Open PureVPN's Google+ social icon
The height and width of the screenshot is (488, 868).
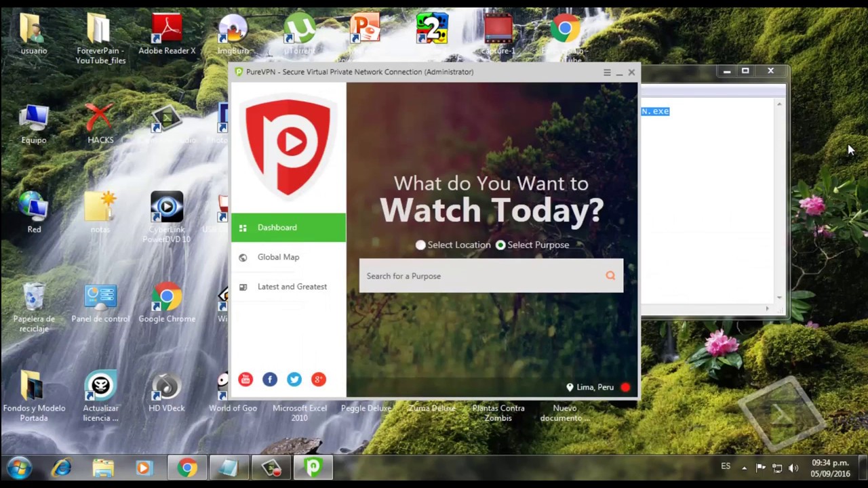coord(319,380)
